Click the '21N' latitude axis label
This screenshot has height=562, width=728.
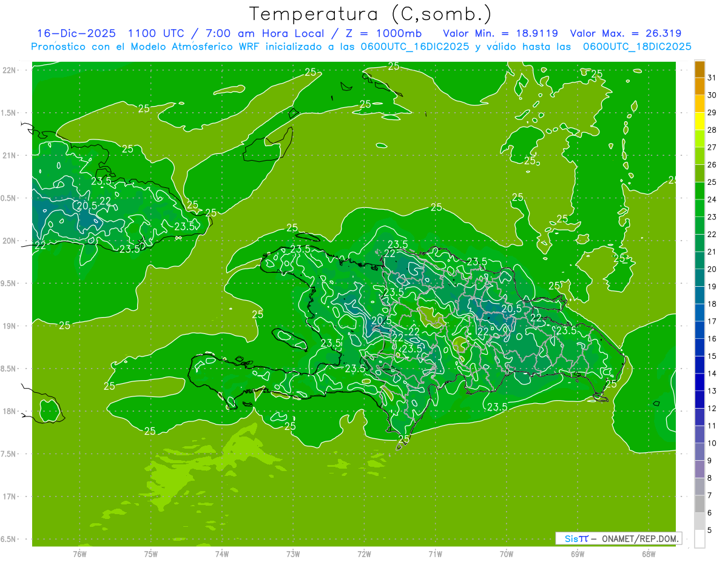[9, 155]
